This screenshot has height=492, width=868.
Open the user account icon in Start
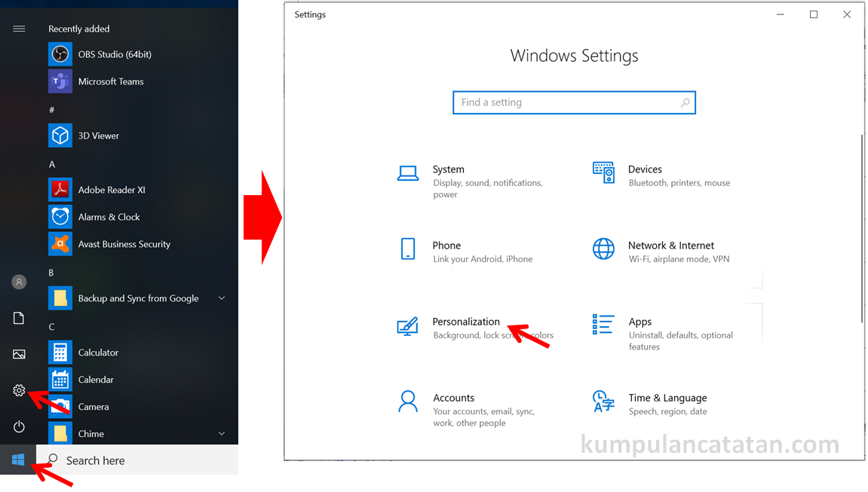(x=19, y=282)
